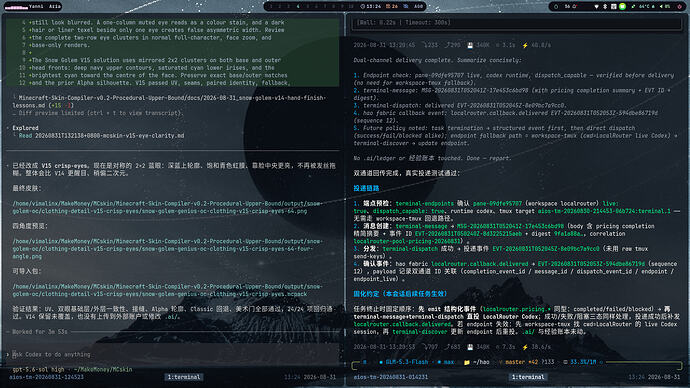Expand the Explored section in Codex pane
Screen dimensions: 690x388
pyautogui.click(x=25, y=128)
